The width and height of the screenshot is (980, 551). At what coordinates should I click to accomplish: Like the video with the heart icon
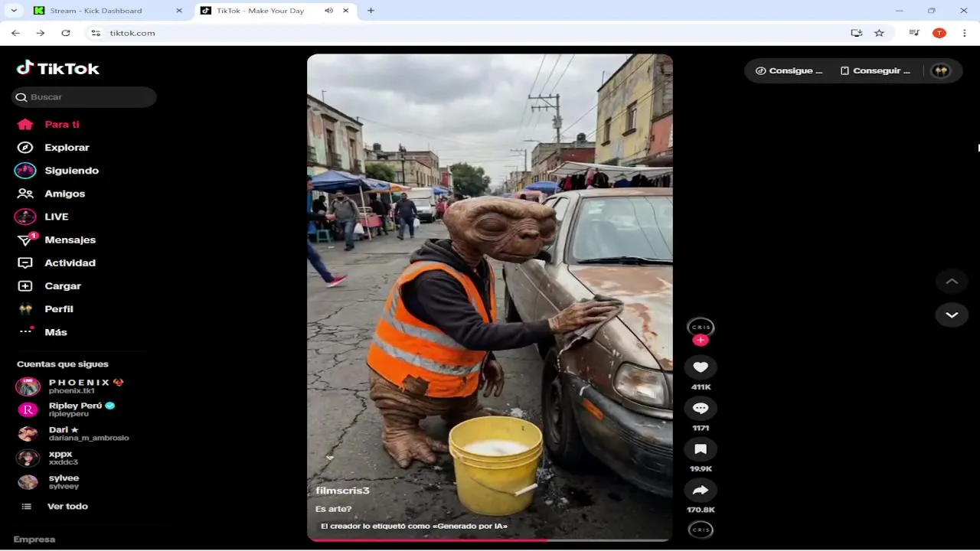tap(701, 367)
